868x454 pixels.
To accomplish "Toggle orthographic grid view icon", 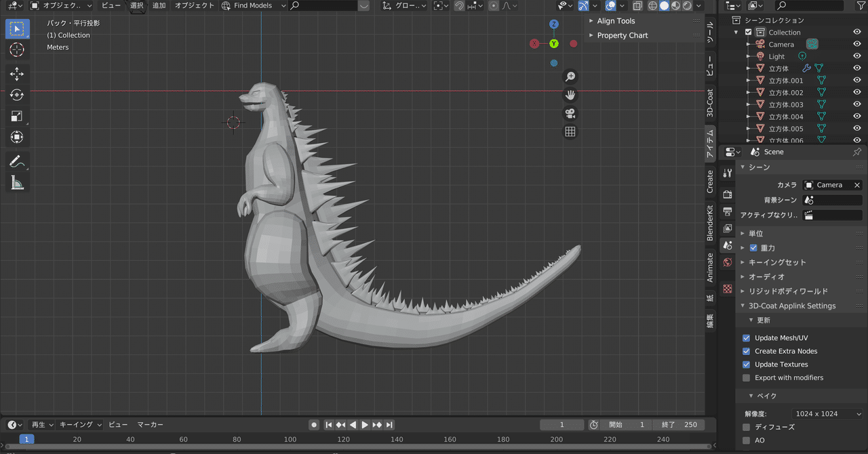I will pos(570,132).
